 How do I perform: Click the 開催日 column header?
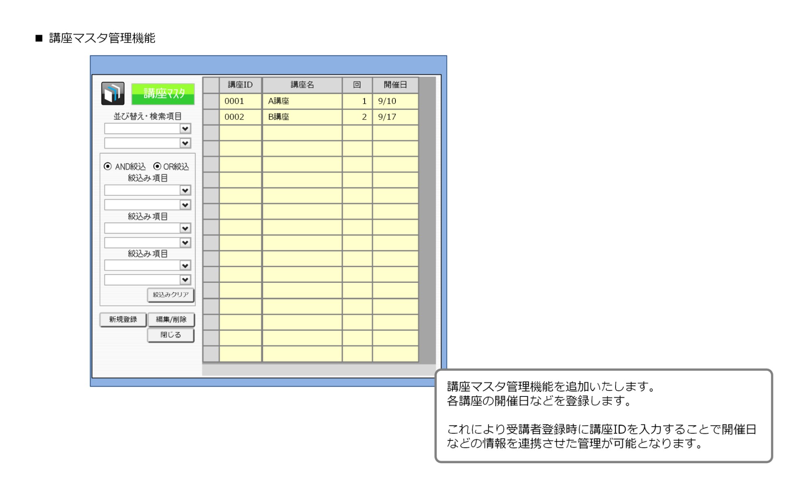[x=395, y=85]
